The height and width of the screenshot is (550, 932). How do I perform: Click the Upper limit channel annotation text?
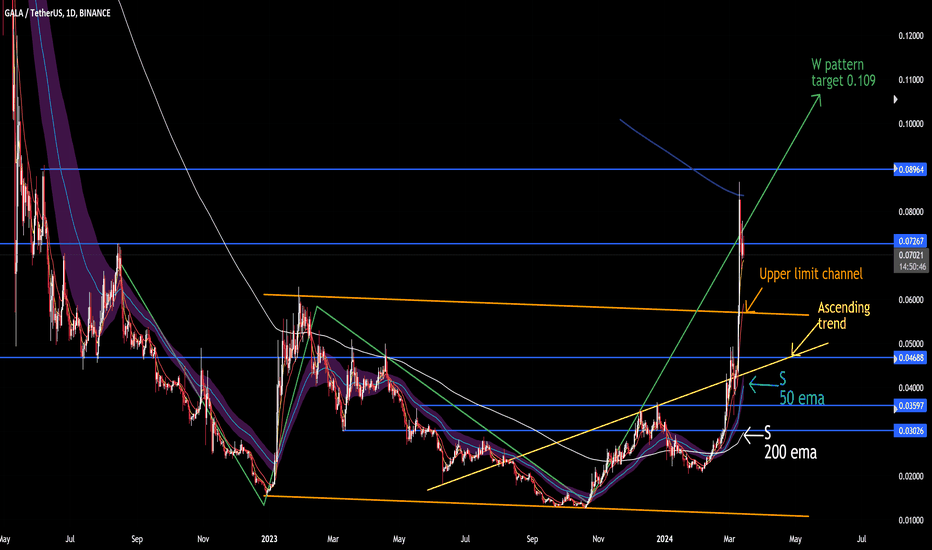click(811, 274)
